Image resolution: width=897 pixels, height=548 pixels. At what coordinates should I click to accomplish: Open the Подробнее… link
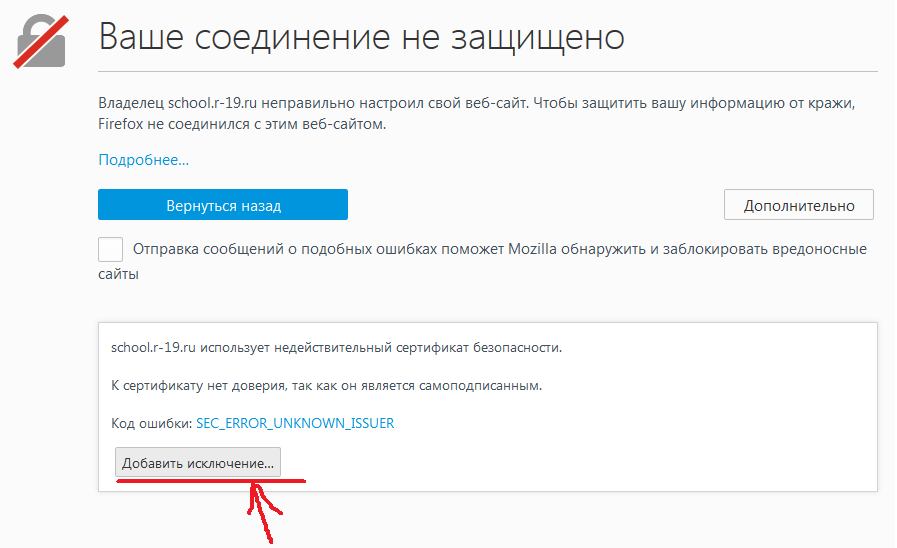(x=144, y=160)
